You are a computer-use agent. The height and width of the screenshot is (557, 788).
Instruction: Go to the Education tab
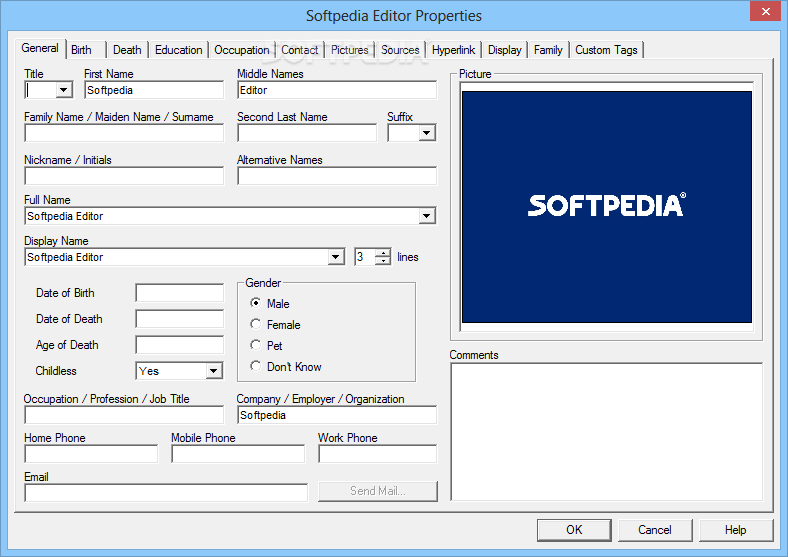pos(178,50)
